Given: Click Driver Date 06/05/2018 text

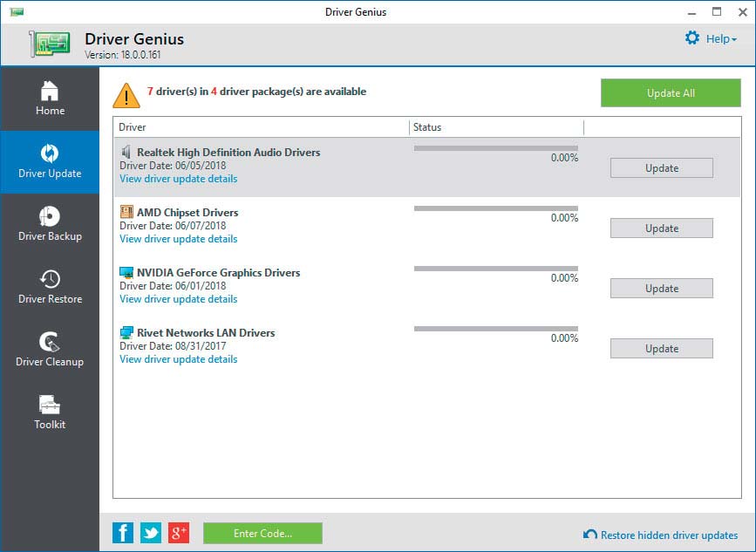Looking at the screenshot, I should (x=173, y=166).
